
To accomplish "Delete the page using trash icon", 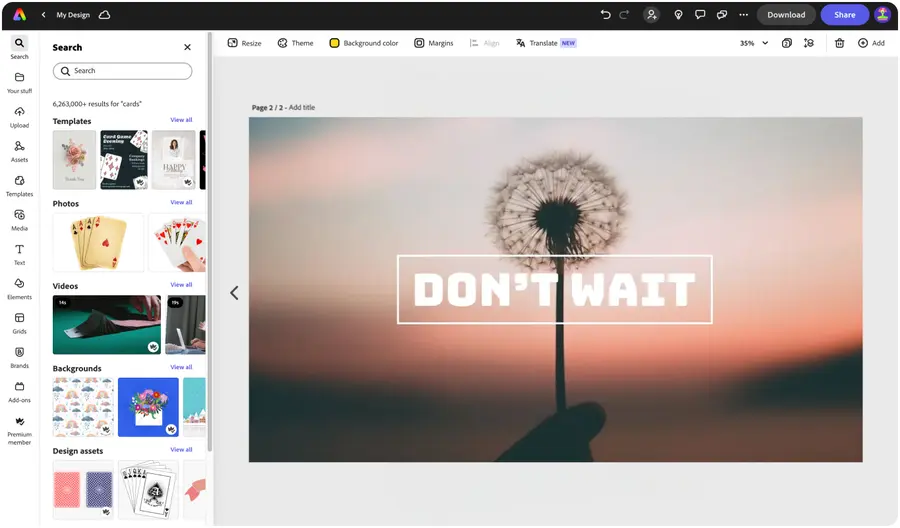I will (x=839, y=43).
